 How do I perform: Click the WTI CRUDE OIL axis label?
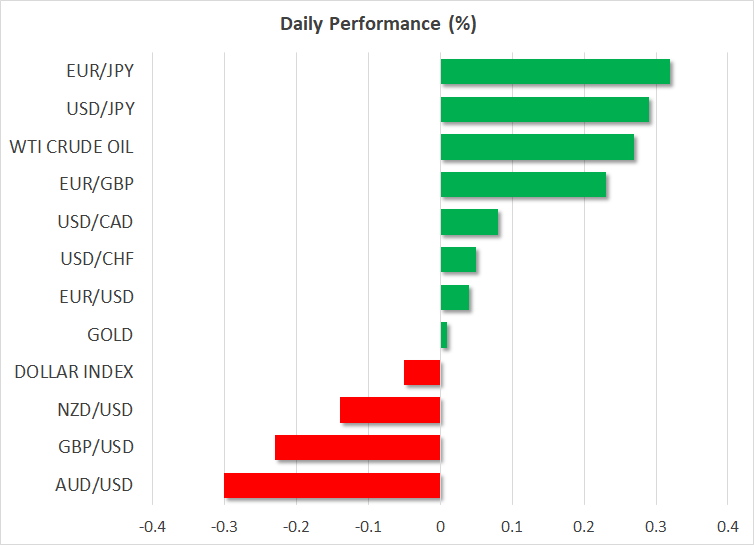coord(71,147)
